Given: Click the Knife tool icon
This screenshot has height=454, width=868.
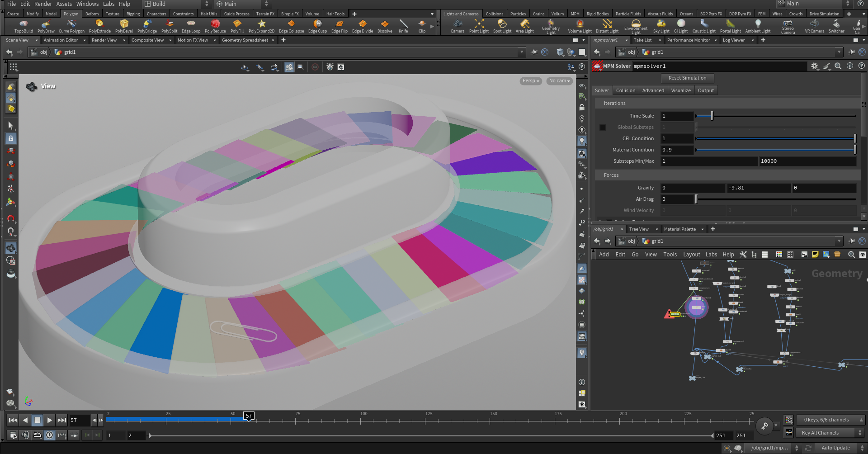Looking at the screenshot, I should click(403, 26).
